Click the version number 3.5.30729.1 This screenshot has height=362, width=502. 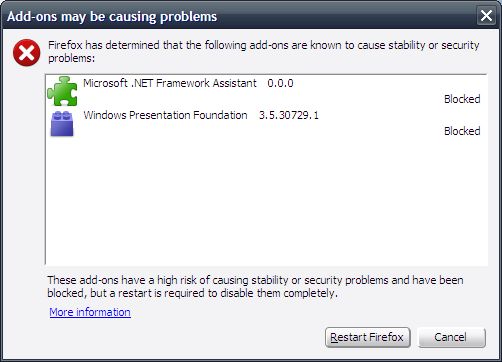pyautogui.click(x=289, y=115)
